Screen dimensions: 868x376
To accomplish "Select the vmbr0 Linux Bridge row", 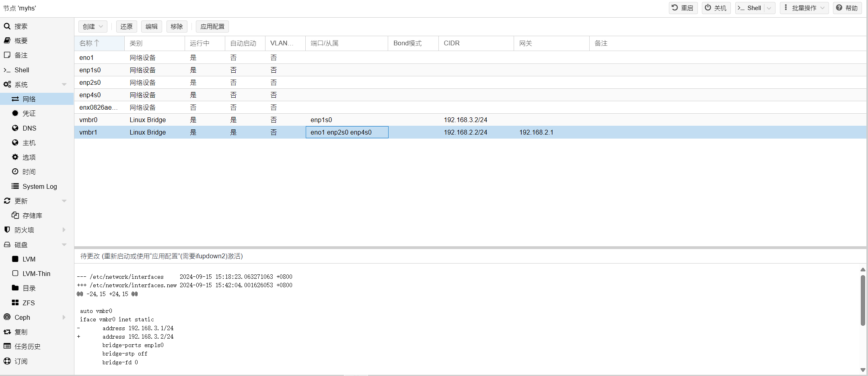I will pos(470,120).
